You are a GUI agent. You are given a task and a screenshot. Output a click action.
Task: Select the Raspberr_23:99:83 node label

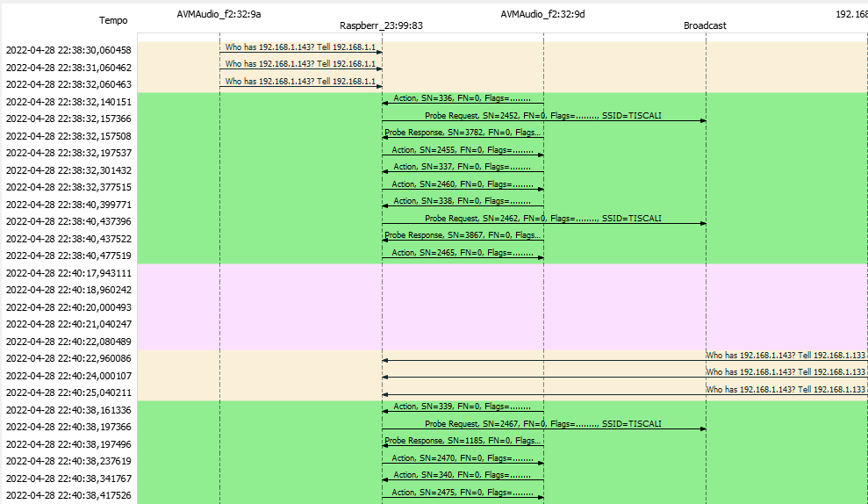point(381,25)
